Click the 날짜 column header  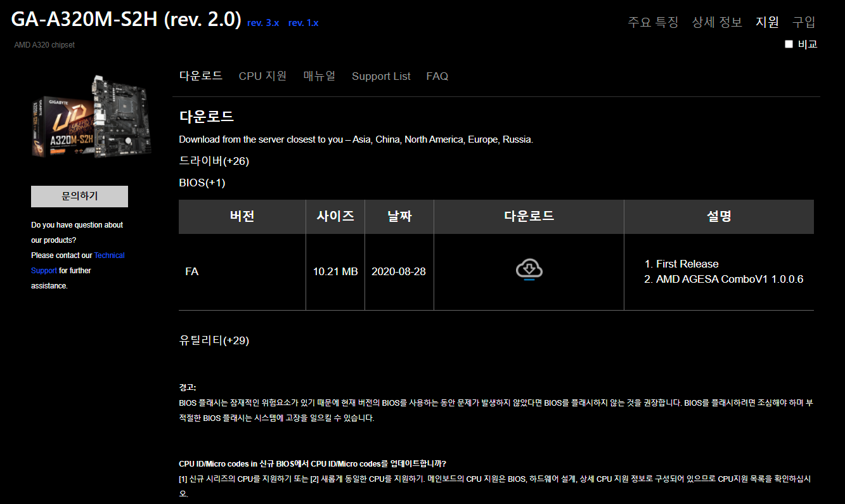coord(399,216)
